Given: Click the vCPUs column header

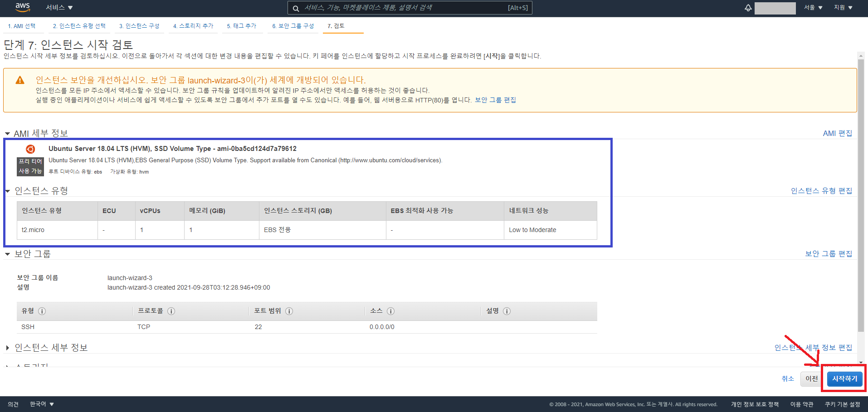Looking at the screenshot, I should coord(160,211).
